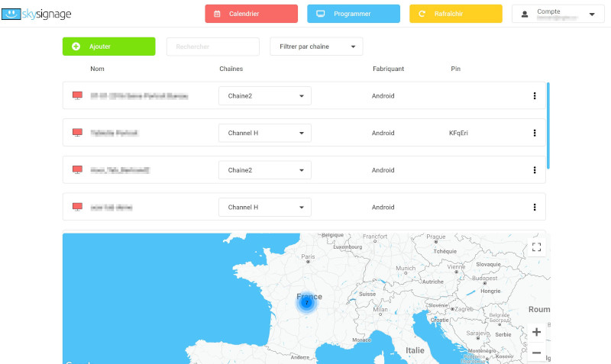Click the refresh arrow icon in Rafraîchir
Screen dimensions: 611x364
422,14
